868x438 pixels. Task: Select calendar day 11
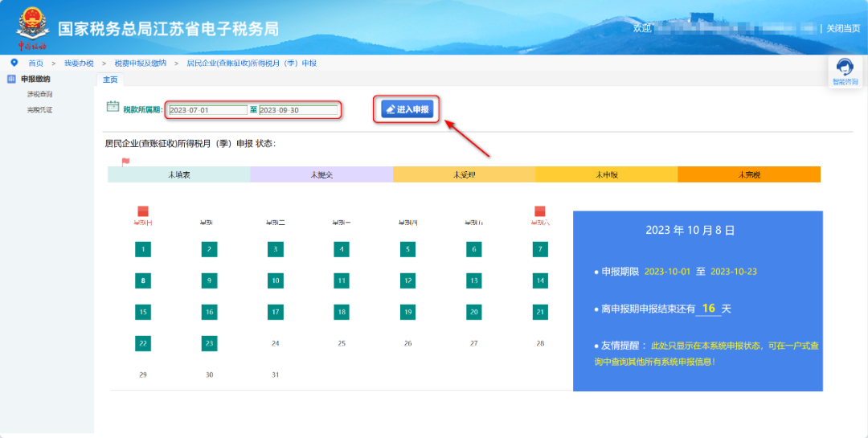click(342, 280)
